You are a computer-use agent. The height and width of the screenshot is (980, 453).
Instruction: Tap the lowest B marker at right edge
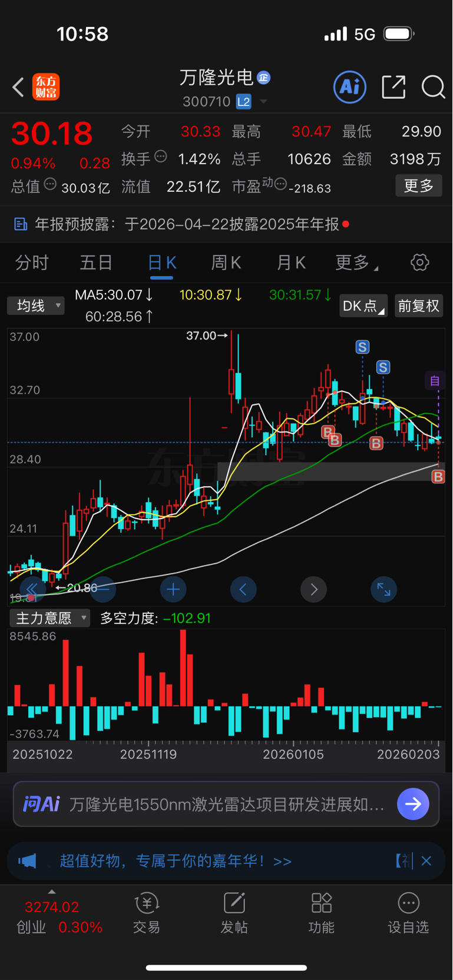pos(438,477)
